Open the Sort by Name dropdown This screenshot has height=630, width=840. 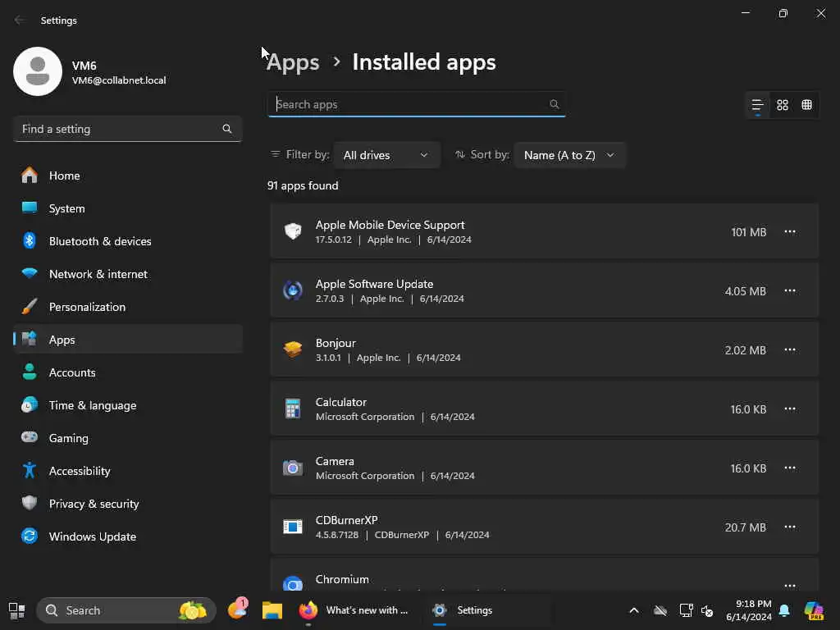569,155
